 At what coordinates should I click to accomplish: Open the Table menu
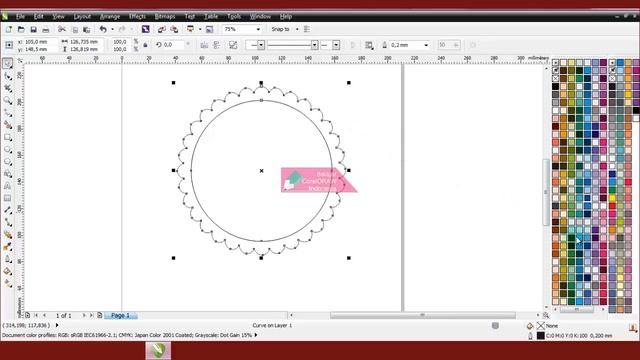211,16
